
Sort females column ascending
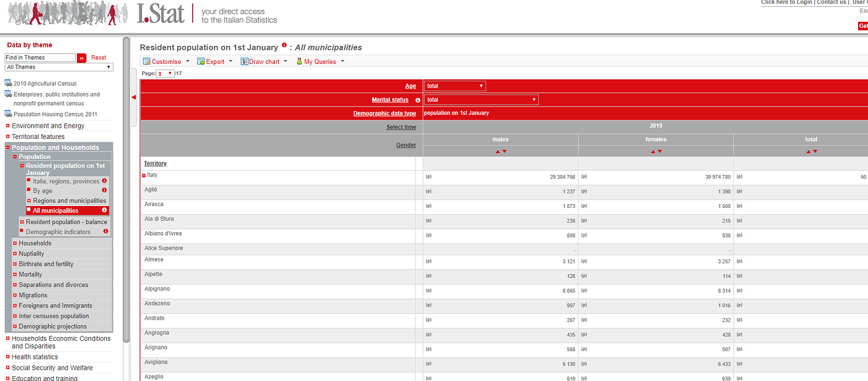pyautogui.click(x=652, y=151)
